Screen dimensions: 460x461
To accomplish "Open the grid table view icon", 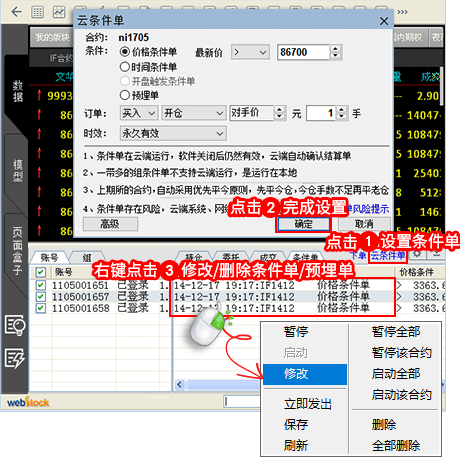I will click(x=37, y=12).
